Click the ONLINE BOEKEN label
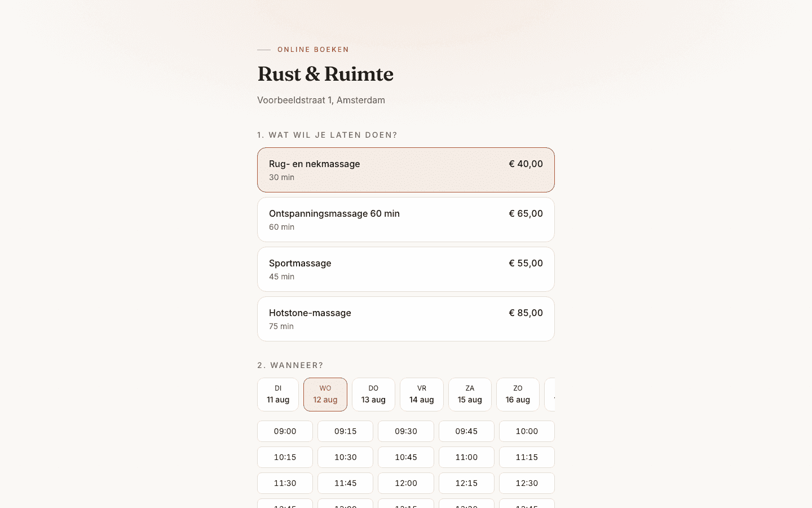 pyautogui.click(x=313, y=50)
